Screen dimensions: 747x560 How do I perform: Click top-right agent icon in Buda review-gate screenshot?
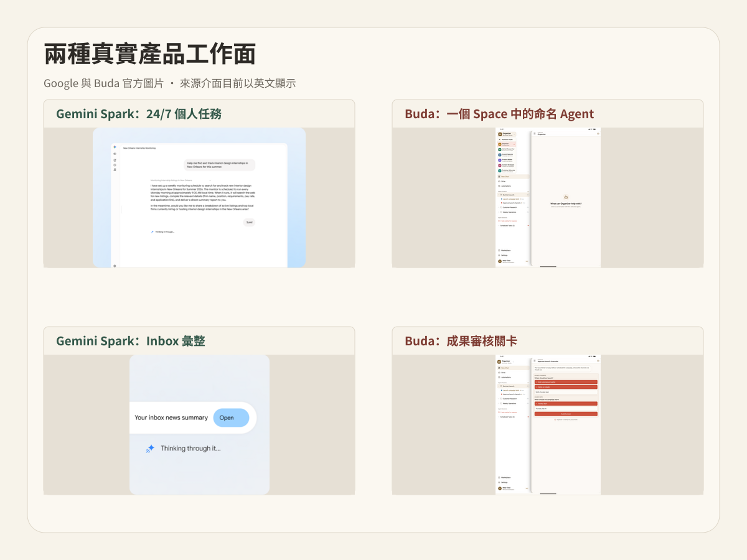tap(598, 361)
